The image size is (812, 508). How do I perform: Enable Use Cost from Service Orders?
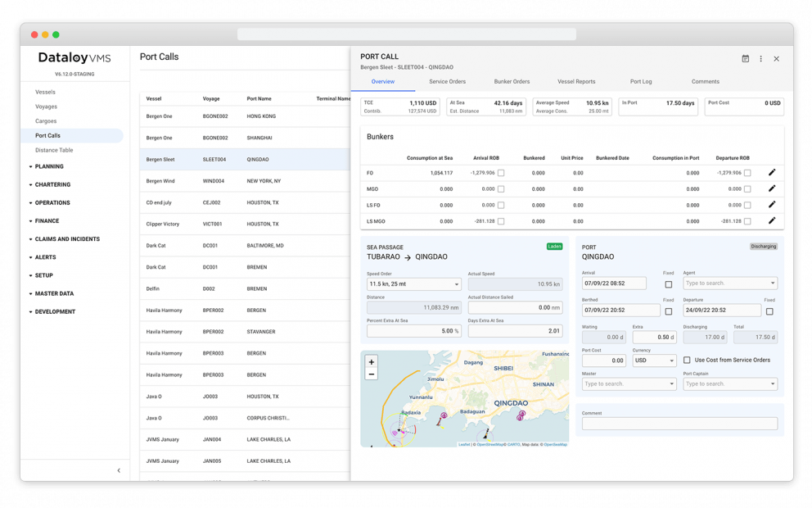[x=688, y=361]
